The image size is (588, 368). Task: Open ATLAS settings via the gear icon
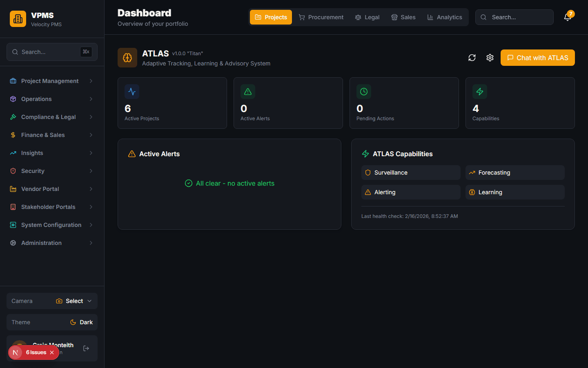pyautogui.click(x=490, y=58)
